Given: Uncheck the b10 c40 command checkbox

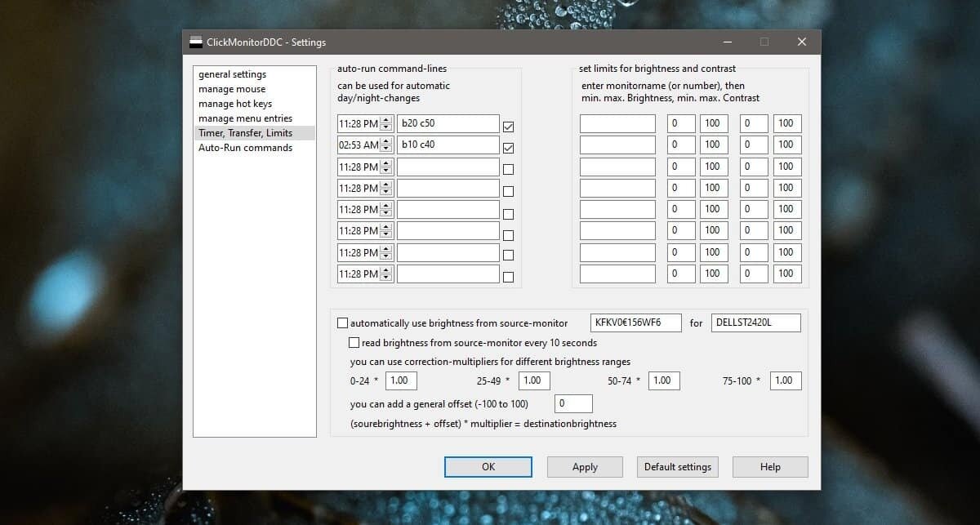Looking at the screenshot, I should [509, 149].
